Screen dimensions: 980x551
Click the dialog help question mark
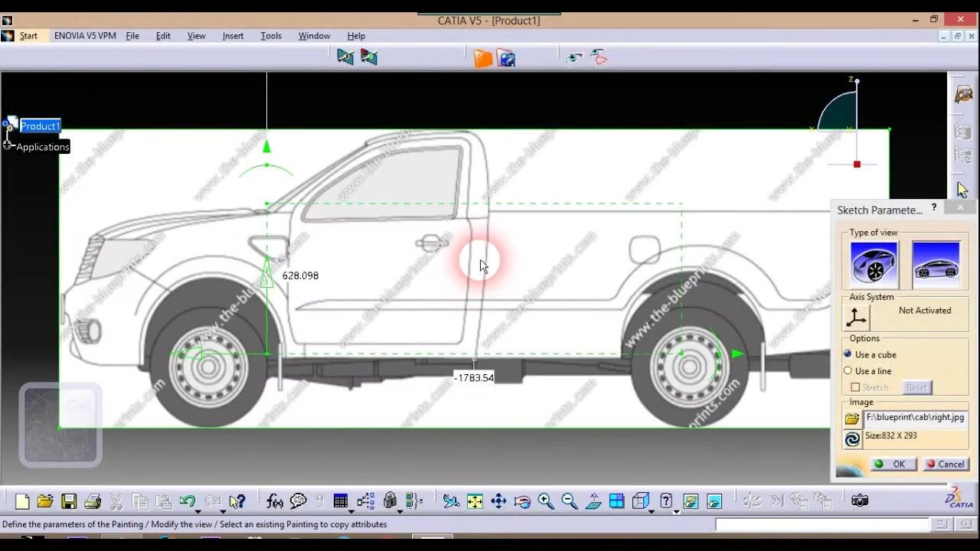(x=933, y=208)
